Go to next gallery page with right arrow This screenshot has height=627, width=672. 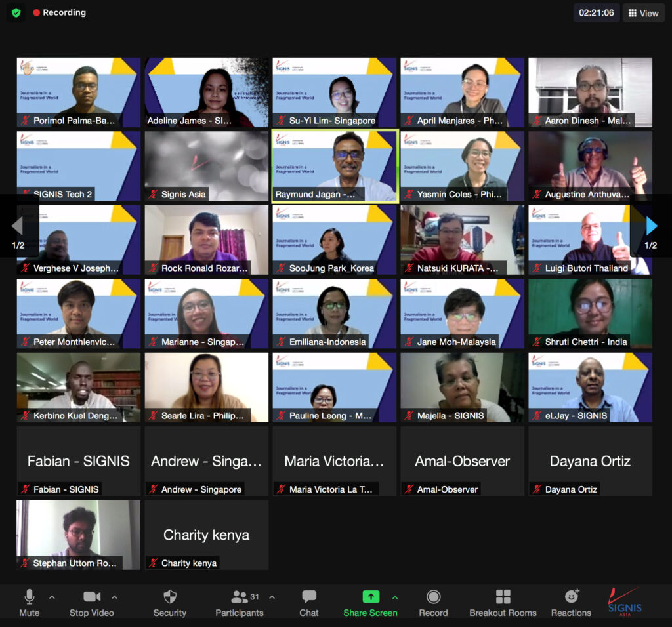[x=651, y=226]
